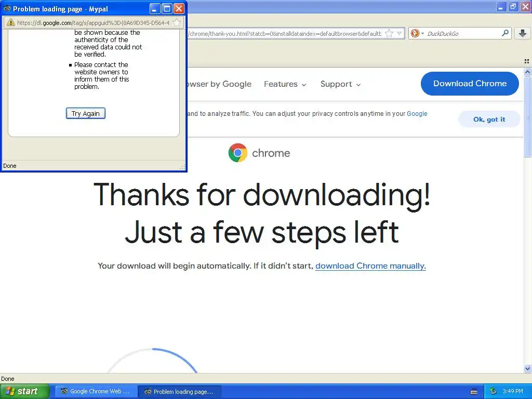
Task: Click the Download Chrome button
Action: coord(470,84)
